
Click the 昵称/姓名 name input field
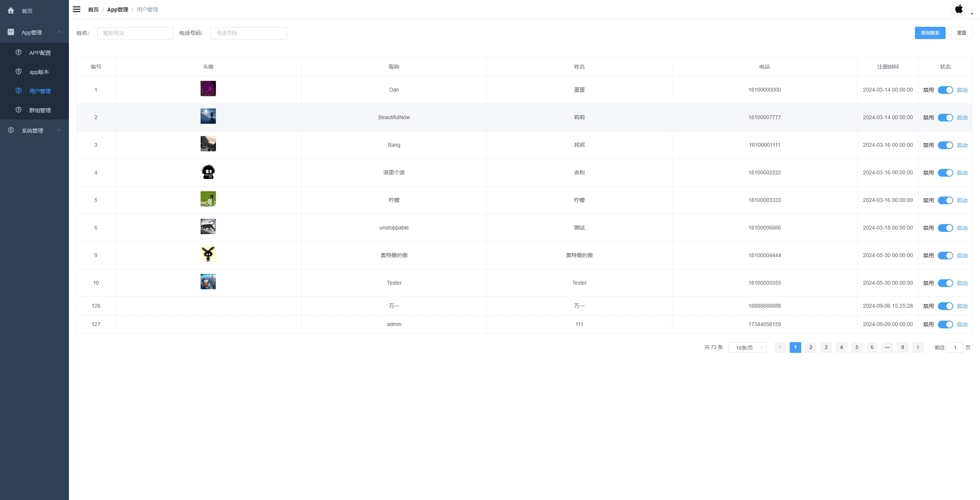(135, 33)
